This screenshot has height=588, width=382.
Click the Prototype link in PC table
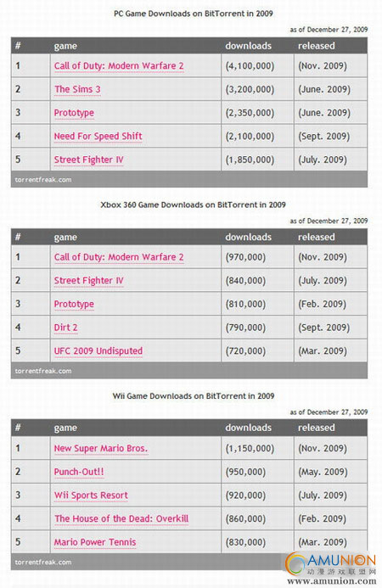[x=74, y=113]
